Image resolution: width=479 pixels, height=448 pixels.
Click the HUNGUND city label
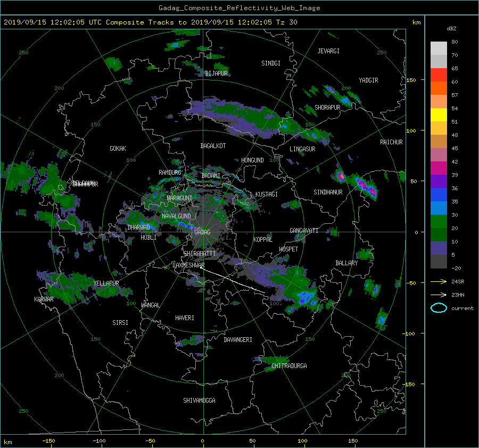pyautogui.click(x=252, y=160)
